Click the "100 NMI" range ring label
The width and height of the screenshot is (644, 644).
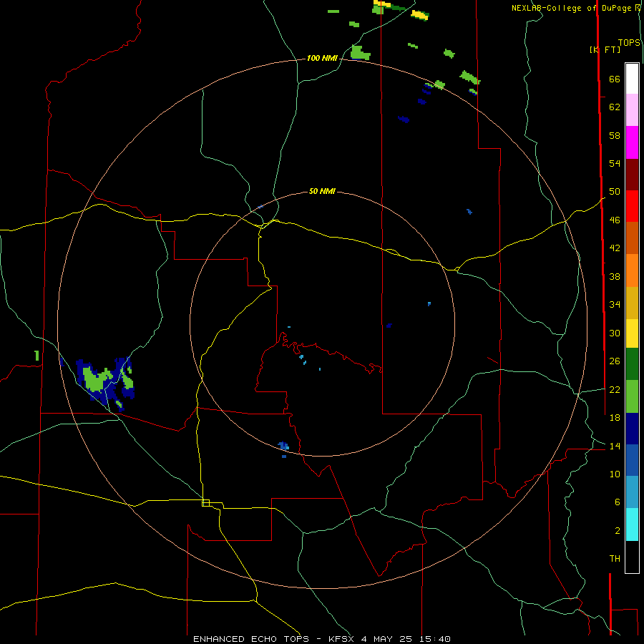click(x=322, y=59)
